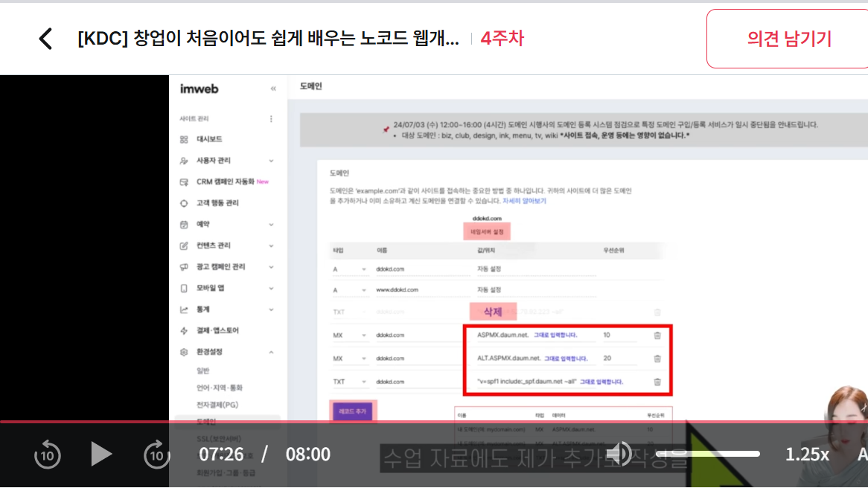868x488 pixels.
Task: Open 전자결제(PG) submenu
Action: (x=217, y=405)
